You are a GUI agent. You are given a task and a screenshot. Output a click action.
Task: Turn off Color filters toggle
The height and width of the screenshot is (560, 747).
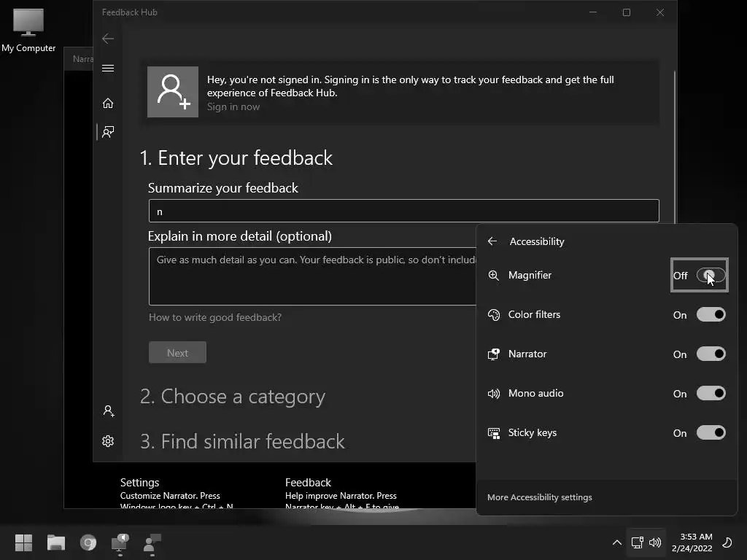711,315
